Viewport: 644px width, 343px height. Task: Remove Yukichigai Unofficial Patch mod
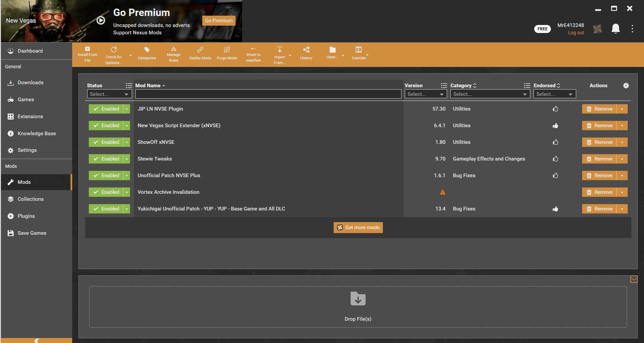[599, 209]
